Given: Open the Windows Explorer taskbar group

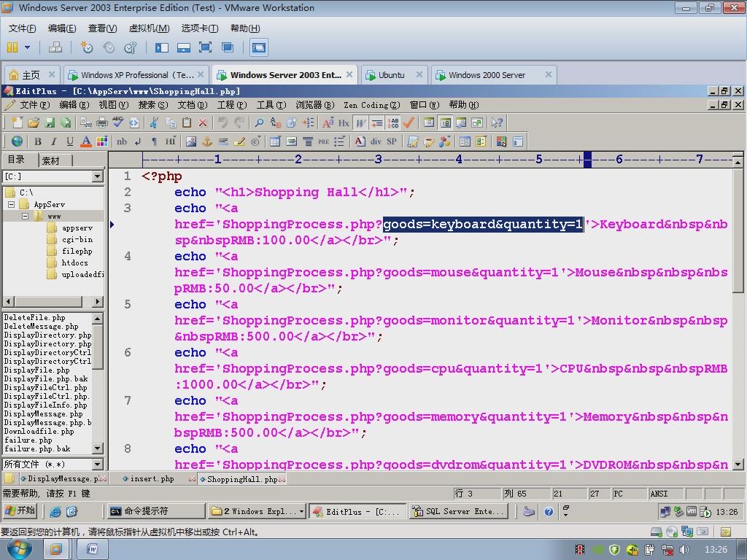Looking at the screenshot, I should (x=258, y=511).
